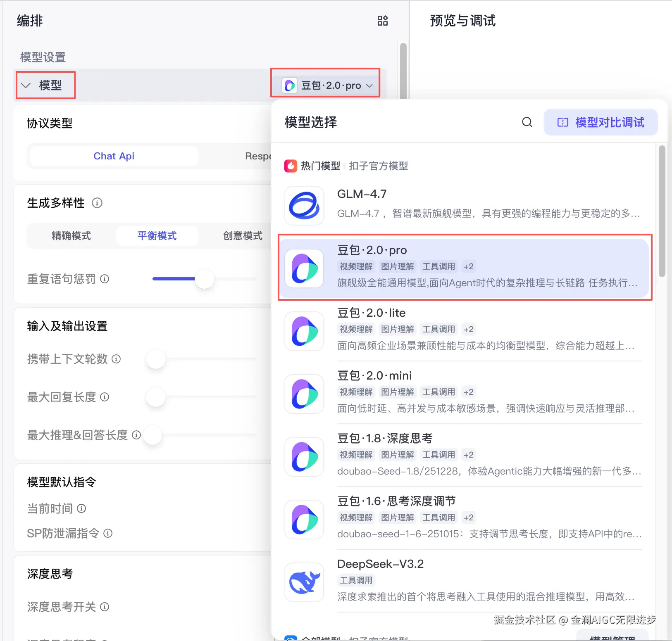Click the 模型对比调试 button
Image resolution: width=672 pixels, height=641 pixels.
pyautogui.click(x=601, y=122)
